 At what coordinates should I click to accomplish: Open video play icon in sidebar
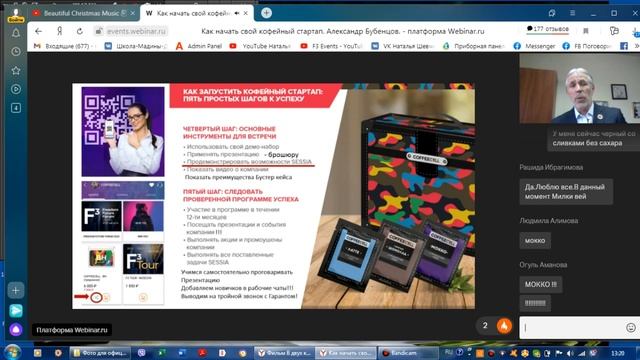tap(16, 89)
